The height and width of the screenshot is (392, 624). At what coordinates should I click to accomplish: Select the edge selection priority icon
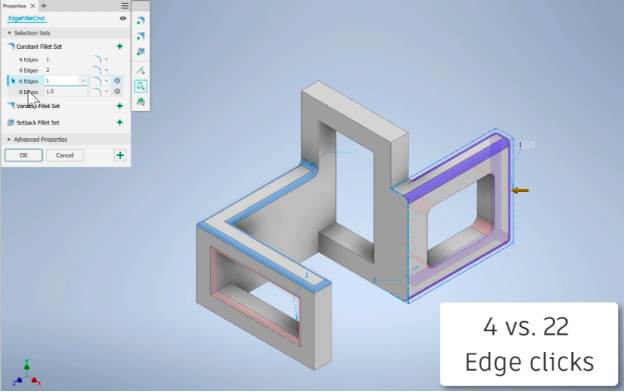coord(140,70)
